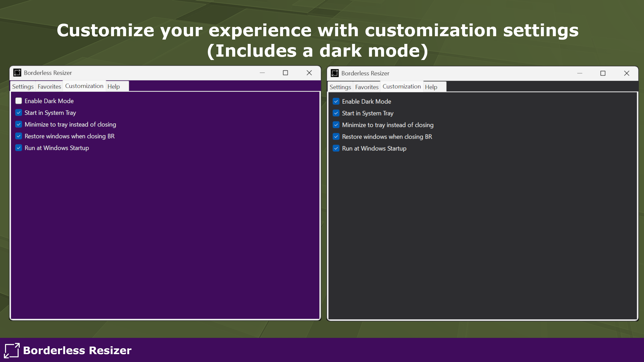This screenshot has height=362, width=644.
Task: Toggle Start in System Tray in purple window
Action: pyautogui.click(x=18, y=113)
